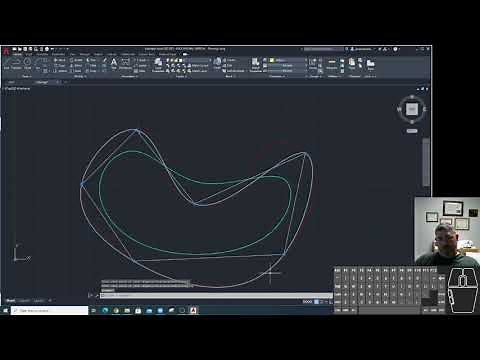Expand the Annotation panel title
This screenshot has height=360, width=480.
click(x=129, y=76)
